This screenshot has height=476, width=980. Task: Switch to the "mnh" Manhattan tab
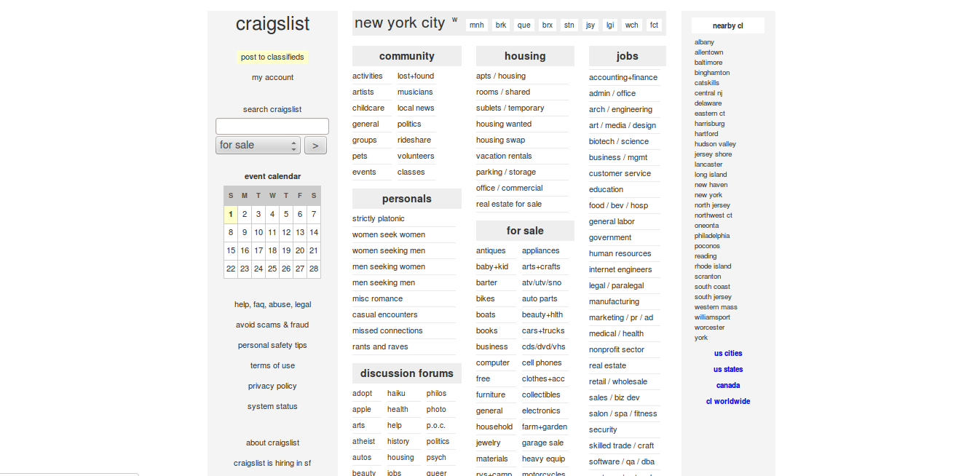[x=476, y=24]
